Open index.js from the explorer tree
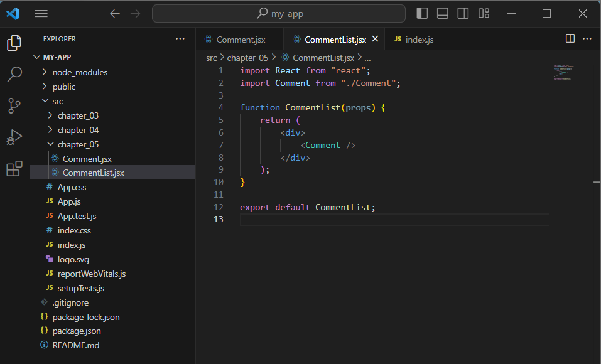Image resolution: width=601 pixels, height=364 pixels. point(112,245)
